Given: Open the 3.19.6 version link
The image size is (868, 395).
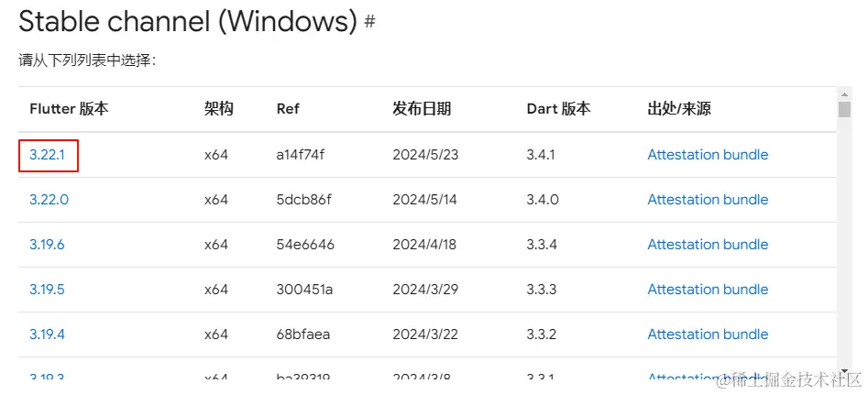Looking at the screenshot, I should [x=48, y=245].
